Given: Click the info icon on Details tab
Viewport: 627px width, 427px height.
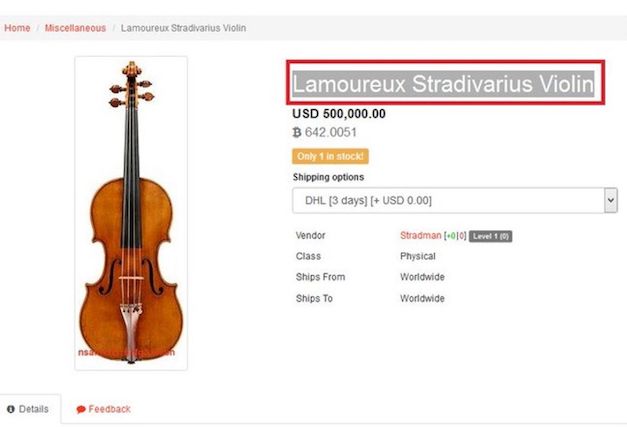Looking at the screenshot, I should click(x=11, y=409).
